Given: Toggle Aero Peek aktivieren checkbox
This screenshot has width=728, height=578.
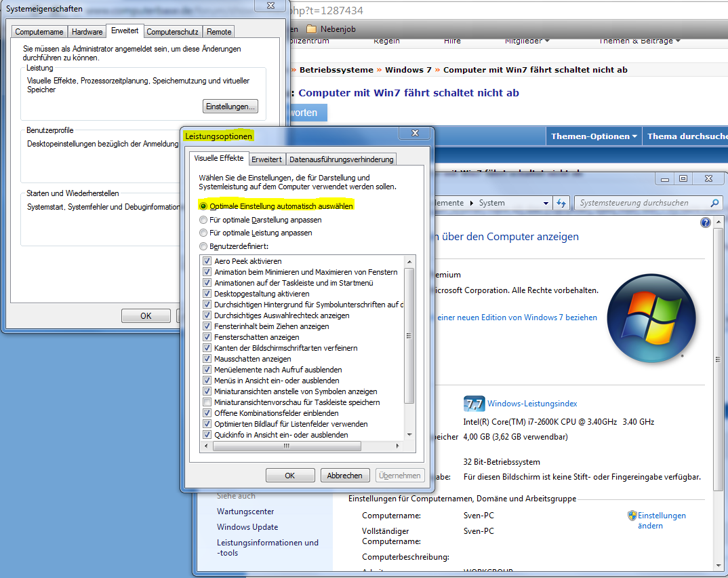Looking at the screenshot, I should [x=207, y=261].
